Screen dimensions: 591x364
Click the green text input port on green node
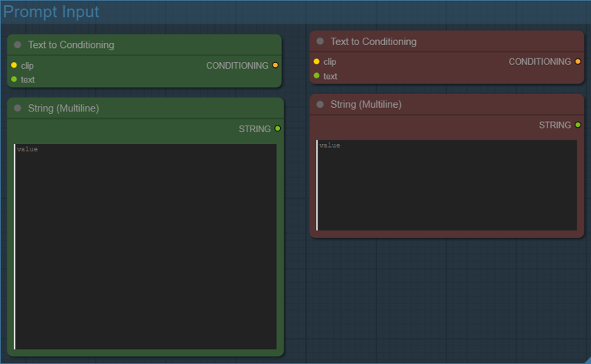point(14,79)
